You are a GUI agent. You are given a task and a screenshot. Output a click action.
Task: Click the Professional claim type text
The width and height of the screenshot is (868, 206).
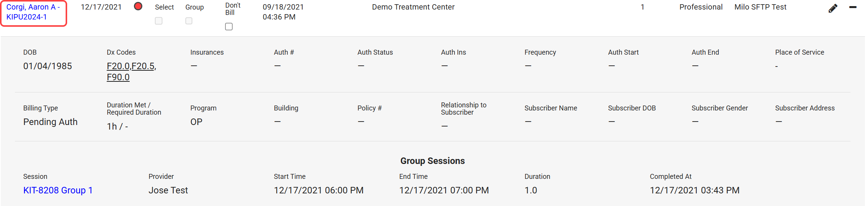701,7
